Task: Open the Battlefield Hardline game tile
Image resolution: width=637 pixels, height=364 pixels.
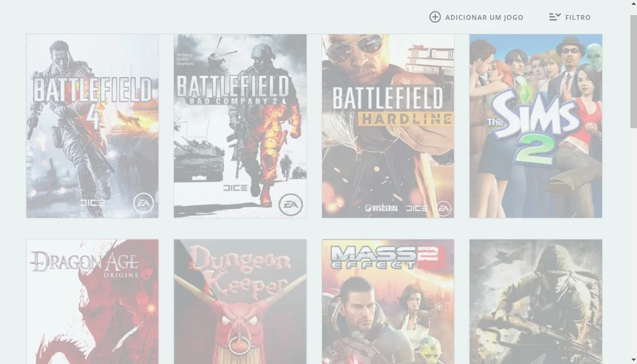Action: (x=388, y=126)
